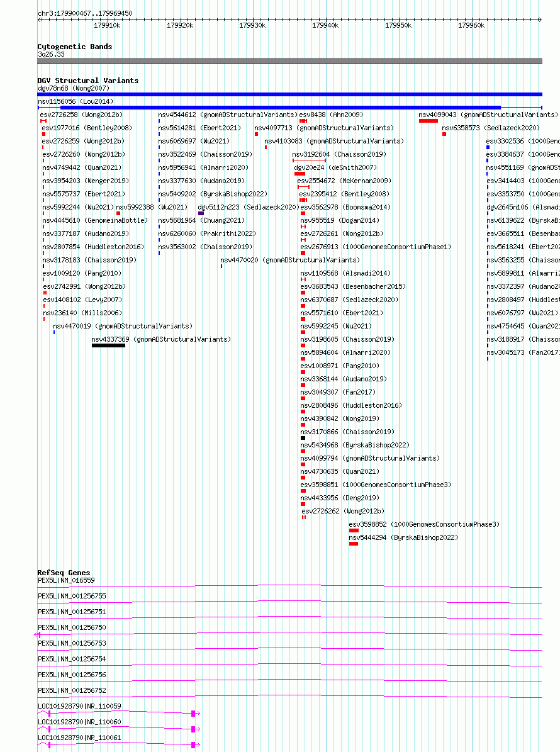Click nsv5956941 (Almarri2020) label

(x=203, y=168)
